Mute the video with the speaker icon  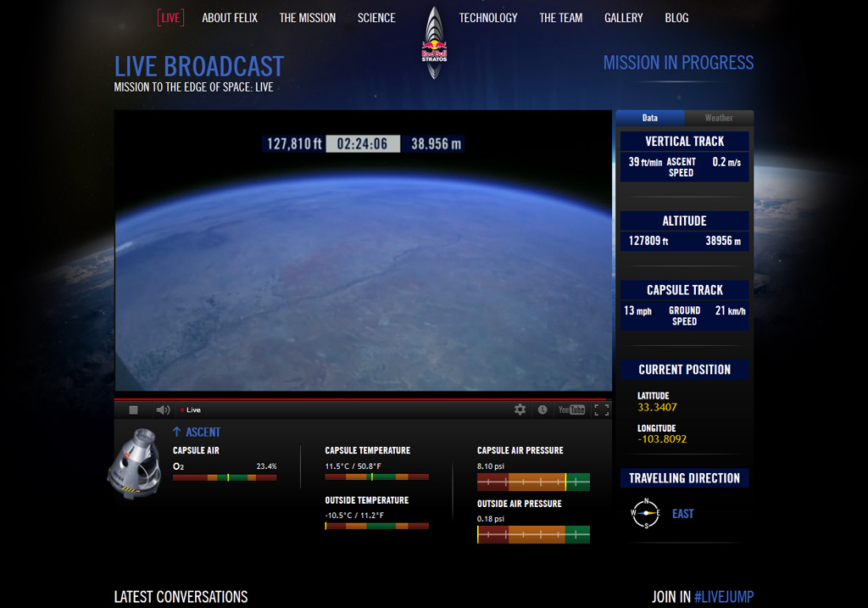click(x=163, y=410)
